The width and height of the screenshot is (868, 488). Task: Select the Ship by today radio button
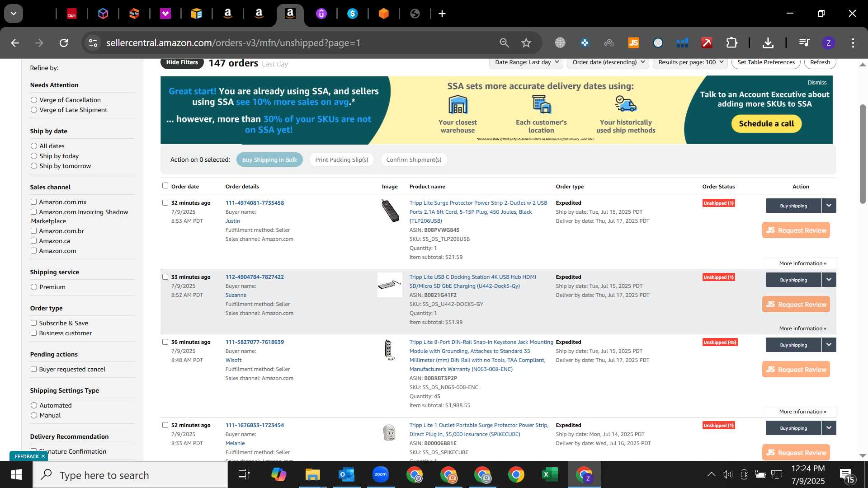point(34,156)
